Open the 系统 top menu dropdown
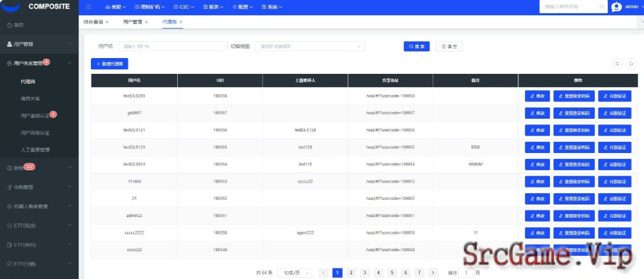This screenshot has height=279, width=644. click(x=272, y=7)
